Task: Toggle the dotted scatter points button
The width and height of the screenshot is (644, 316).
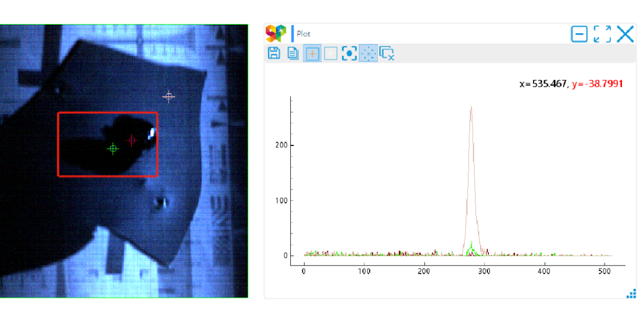Action: coord(368,53)
